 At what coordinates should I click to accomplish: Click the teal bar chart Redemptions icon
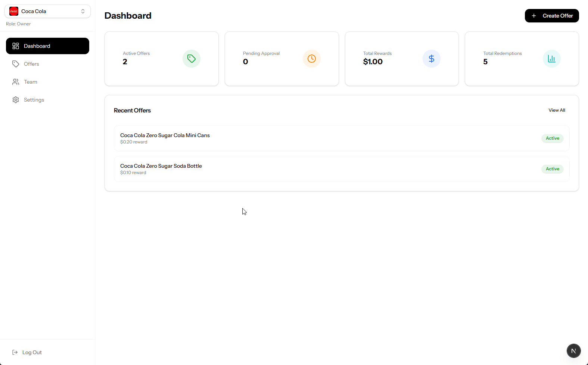pos(552,59)
